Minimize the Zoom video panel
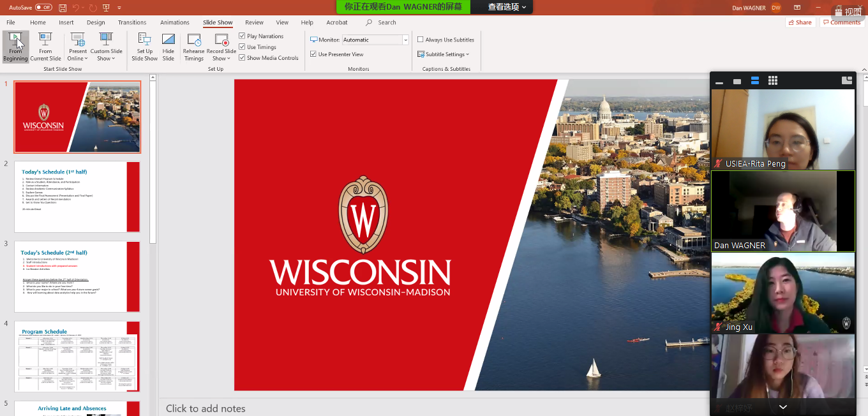The height and width of the screenshot is (416, 868). (719, 82)
